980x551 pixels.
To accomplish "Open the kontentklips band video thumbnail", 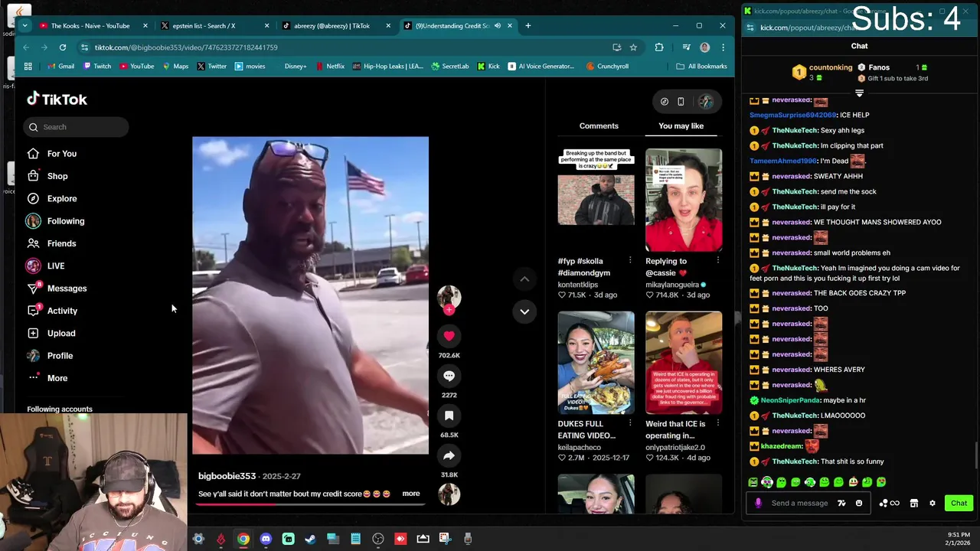I will tap(596, 200).
